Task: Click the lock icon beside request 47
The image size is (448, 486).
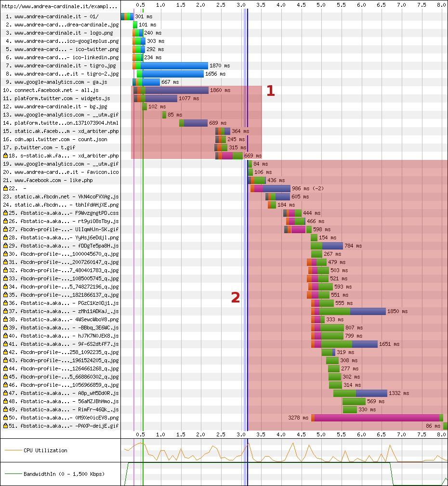Action: 5,393
